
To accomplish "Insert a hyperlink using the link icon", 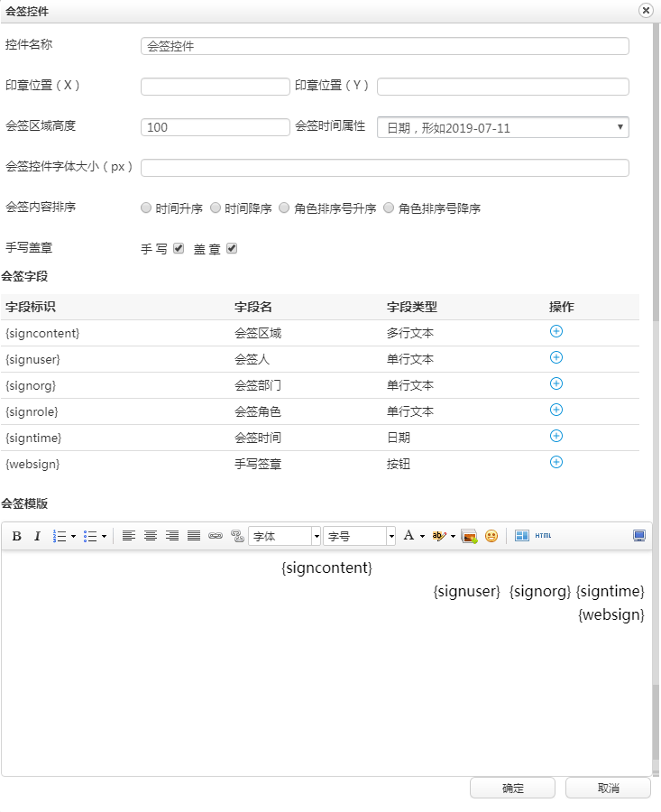I will 215,536.
